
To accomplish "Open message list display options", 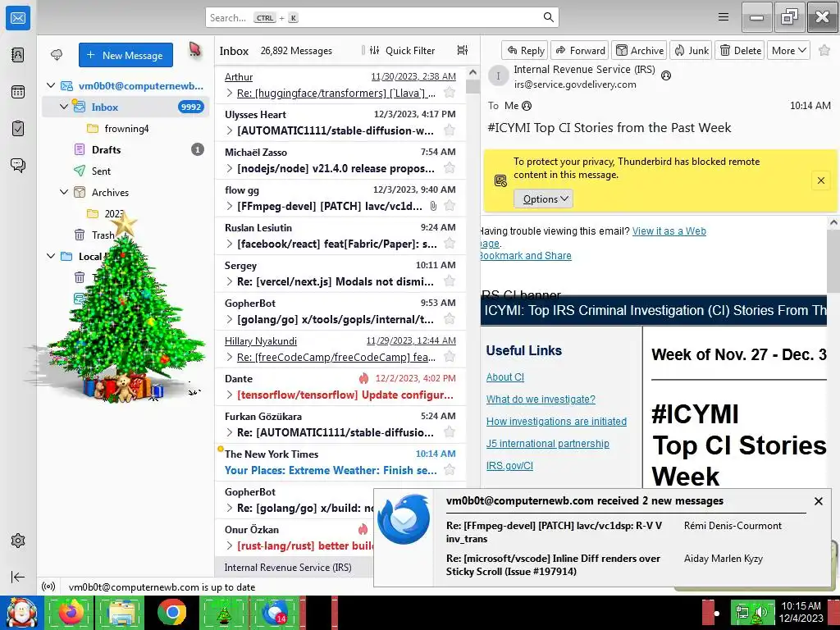I will point(463,50).
